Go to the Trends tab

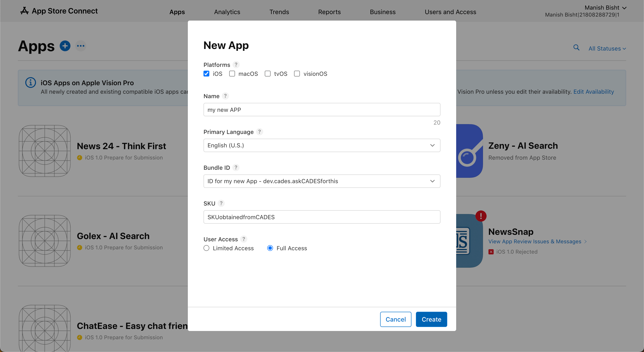click(279, 12)
